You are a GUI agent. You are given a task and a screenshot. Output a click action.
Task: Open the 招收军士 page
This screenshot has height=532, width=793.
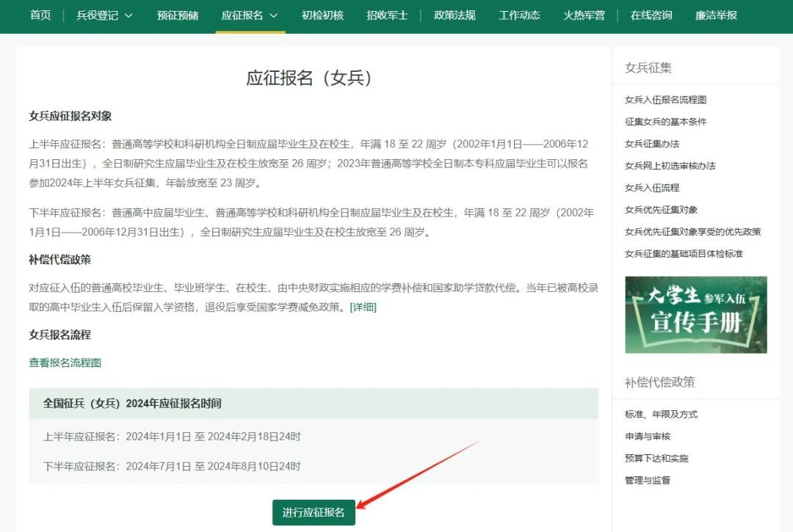pyautogui.click(x=387, y=15)
